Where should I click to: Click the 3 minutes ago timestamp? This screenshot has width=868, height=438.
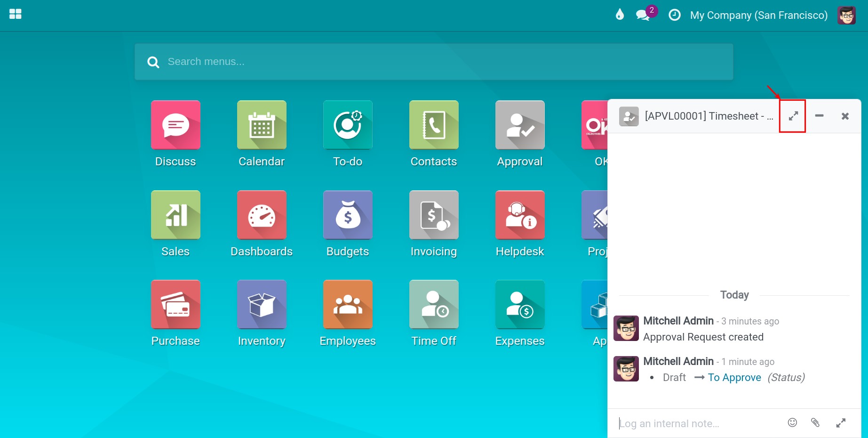click(750, 321)
